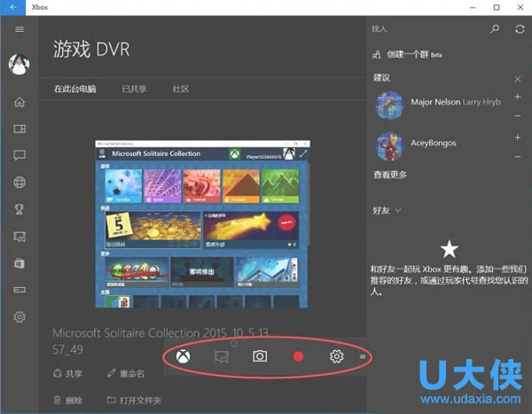Open Store bag icon in sidebar
The width and height of the screenshot is (532, 414).
[x=20, y=263]
